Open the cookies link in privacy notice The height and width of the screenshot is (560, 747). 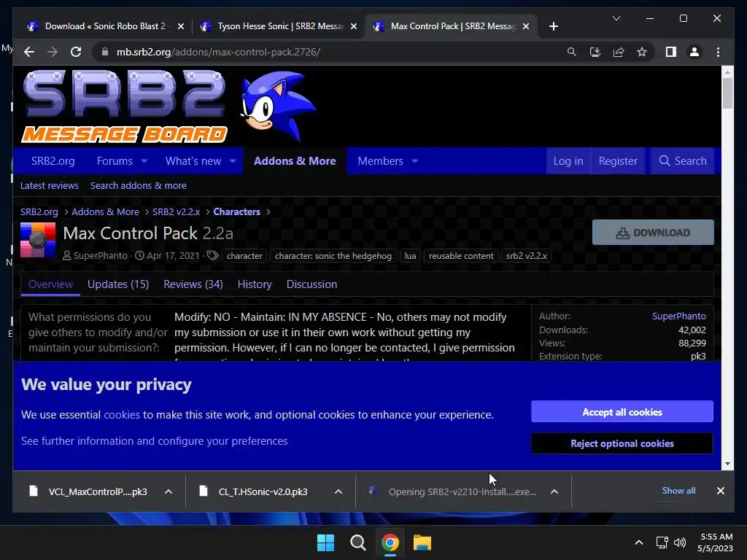pos(122,415)
